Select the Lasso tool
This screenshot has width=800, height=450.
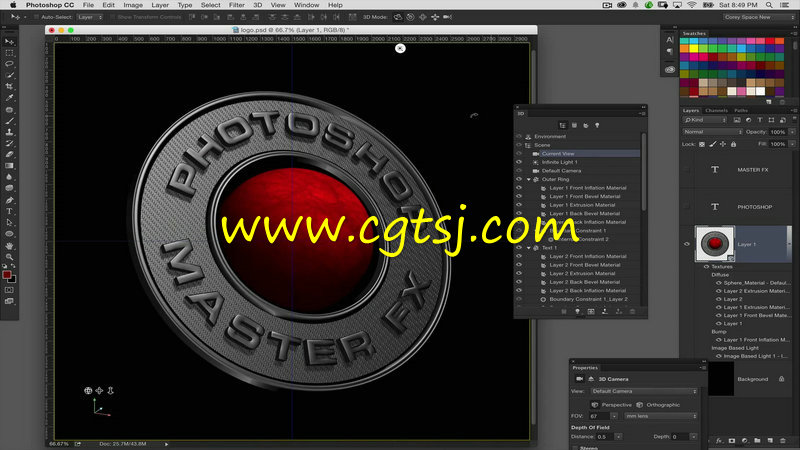coord(9,64)
